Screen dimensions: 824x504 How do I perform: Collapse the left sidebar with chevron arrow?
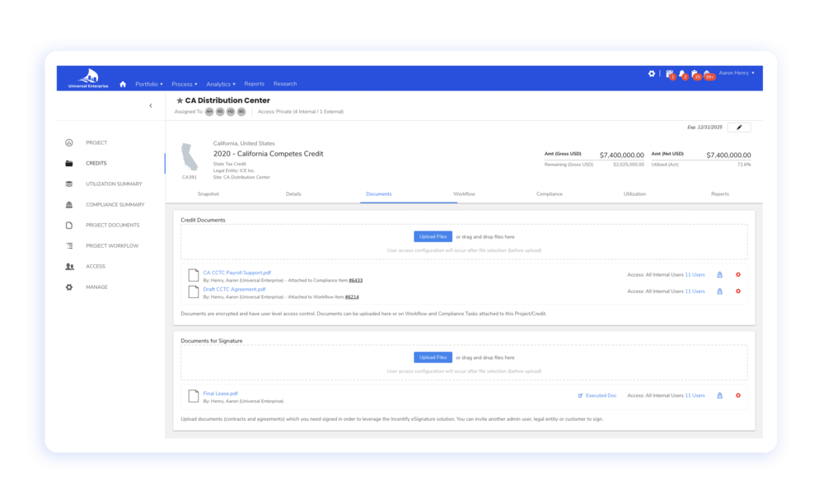[150, 105]
